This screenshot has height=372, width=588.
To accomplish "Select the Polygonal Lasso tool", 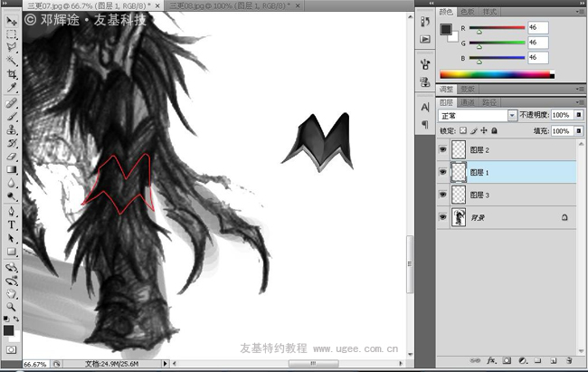I will tap(11, 47).
